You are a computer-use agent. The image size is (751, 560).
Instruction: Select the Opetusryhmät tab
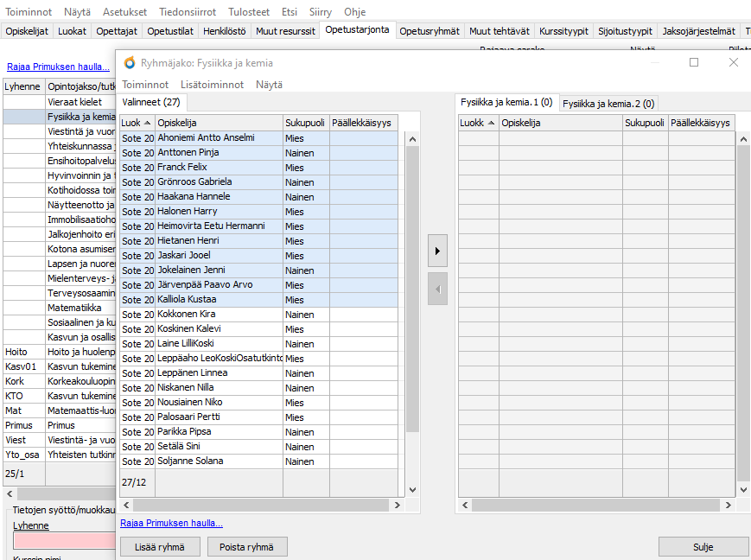point(430,31)
